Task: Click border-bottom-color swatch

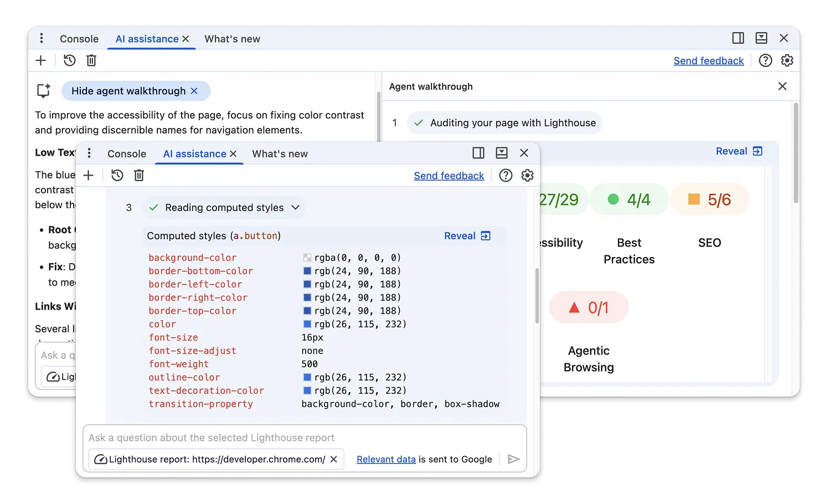Action: tap(307, 271)
